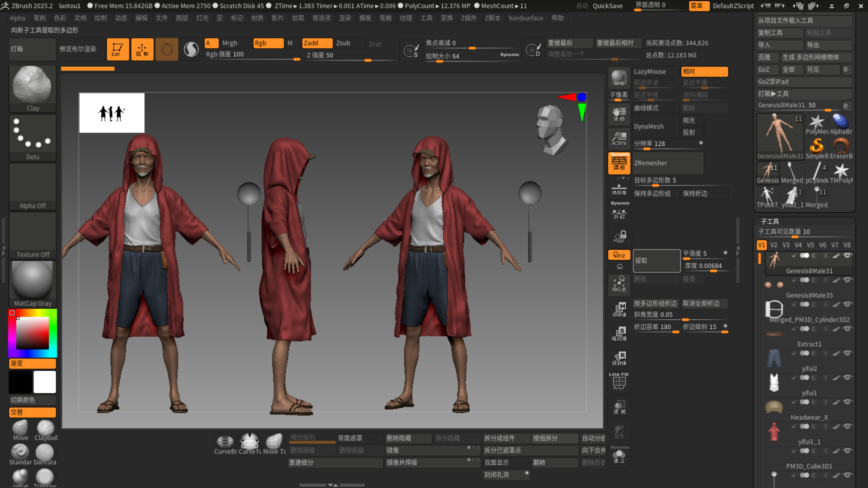Screen dimensions: 868x488
Task: Open the hardsurface menu
Action: pos(526,18)
